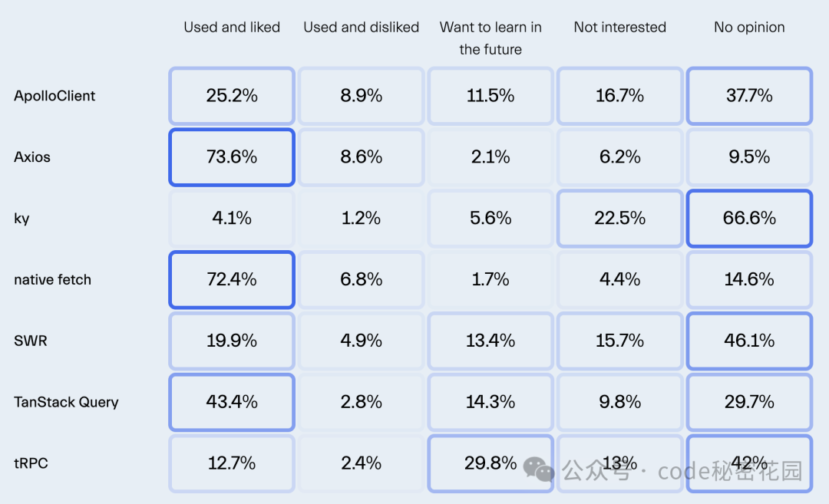The width and height of the screenshot is (829, 504).
Task: Click the No opinion column header
Action: click(749, 27)
